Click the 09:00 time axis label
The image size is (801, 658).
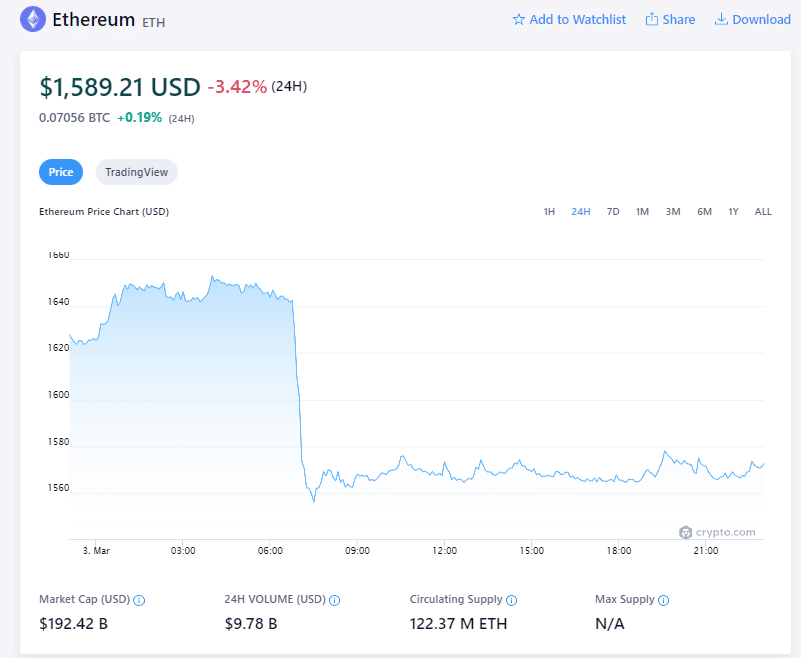click(357, 551)
